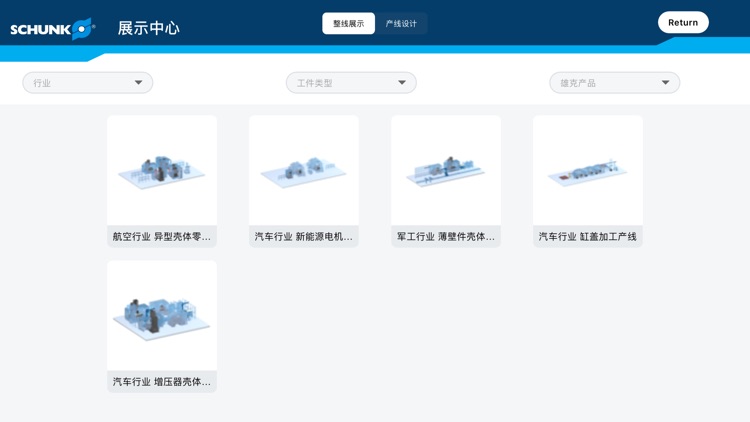Click the 展示中心 page title
Viewport: 750px width, 422px height.
149,28
